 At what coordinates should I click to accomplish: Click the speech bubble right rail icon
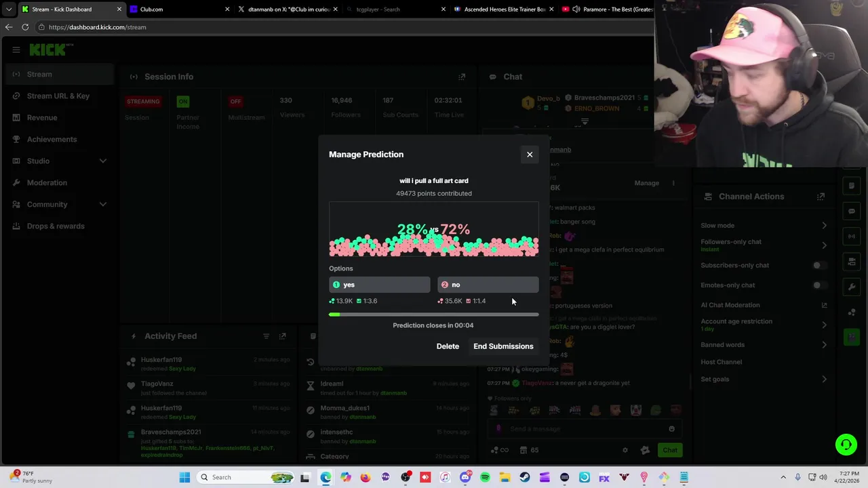tap(852, 211)
